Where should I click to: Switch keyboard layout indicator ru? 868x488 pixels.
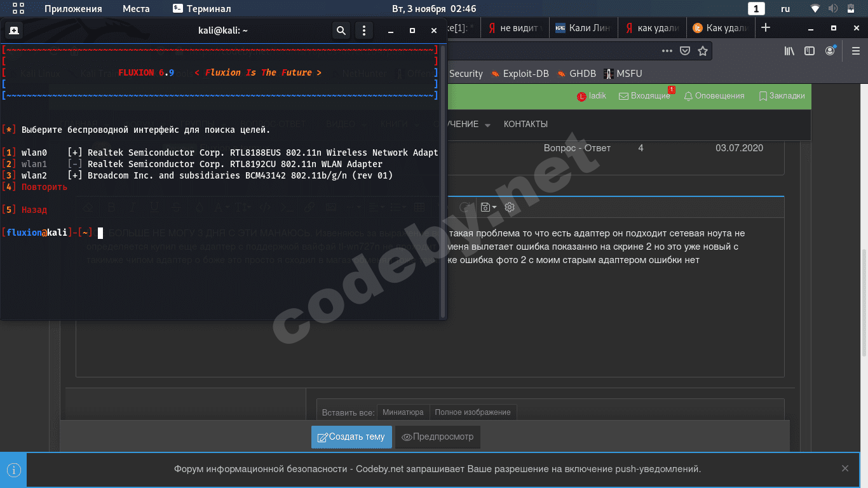(785, 9)
